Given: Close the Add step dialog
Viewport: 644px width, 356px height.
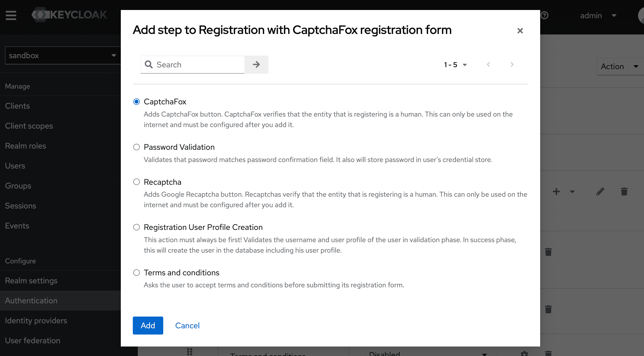Looking at the screenshot, I should 520,31.
